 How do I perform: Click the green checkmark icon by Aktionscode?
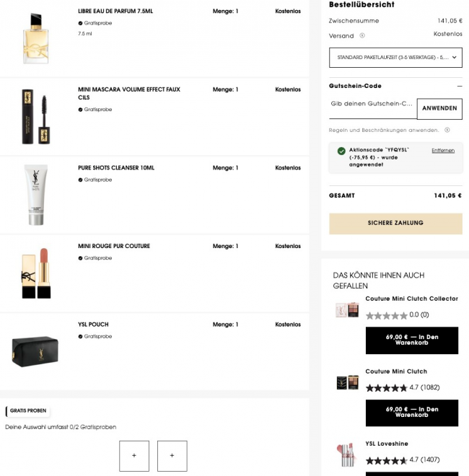[x=341, y=151]
